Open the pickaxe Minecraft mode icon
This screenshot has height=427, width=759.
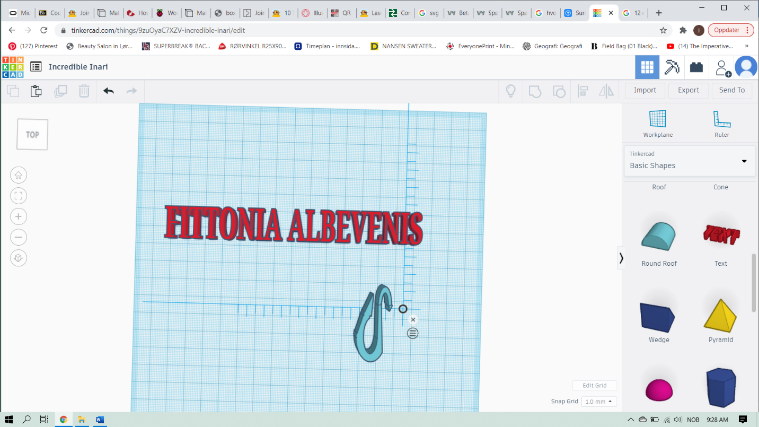pos(671,67)
